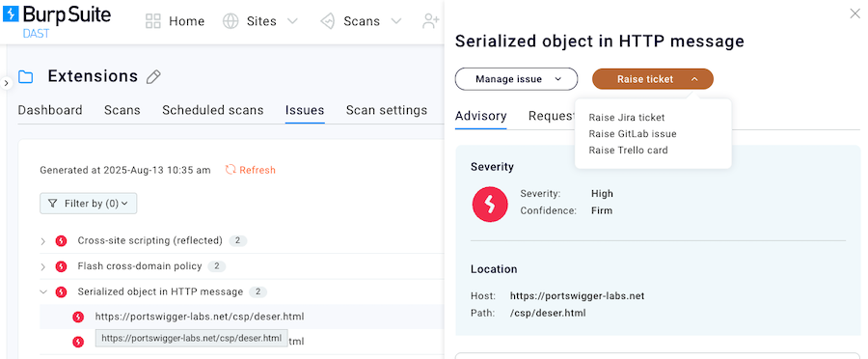Viewport: 868px width, 359px height.
Task: Open the Home grid icon
Action: click(x=152, y=21)
